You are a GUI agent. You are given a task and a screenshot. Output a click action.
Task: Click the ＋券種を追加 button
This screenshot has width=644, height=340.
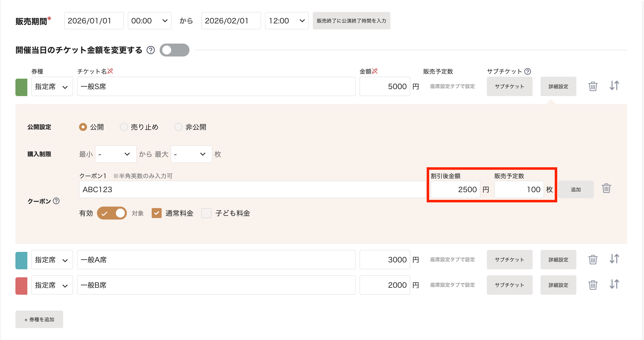point(39,319)
